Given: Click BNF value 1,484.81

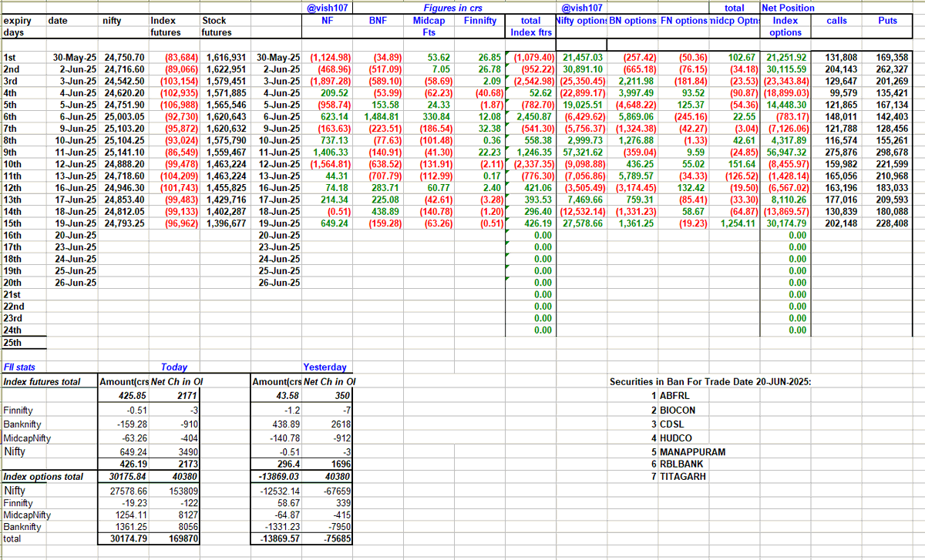Looking at the screenshot, I should (x=382, y=117).
